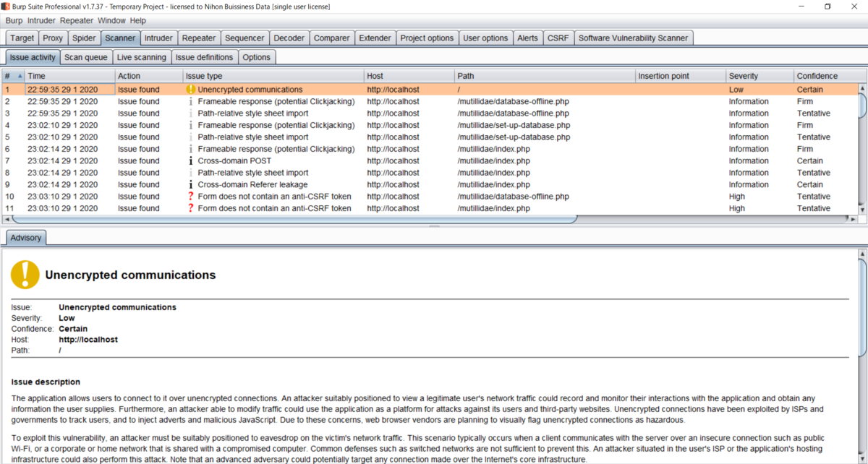Switch to the scanner Options sub-tab
The image size is (868, 464).
(256, 57)
